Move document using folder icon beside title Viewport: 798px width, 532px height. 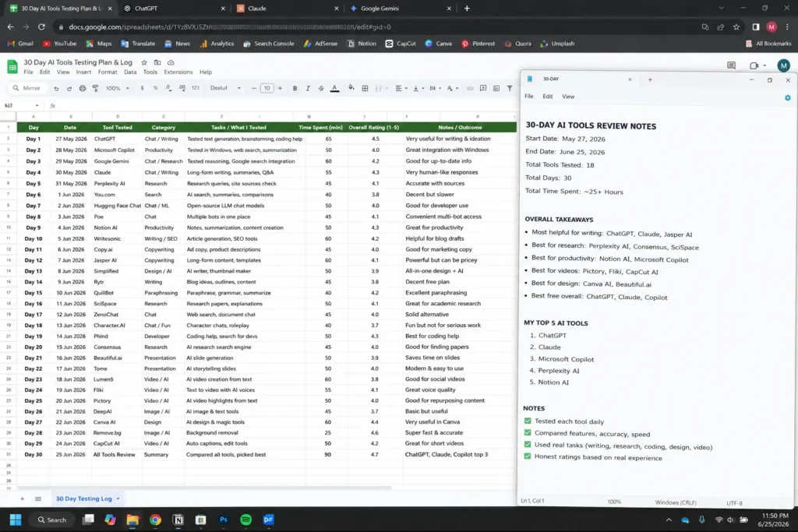157,62
